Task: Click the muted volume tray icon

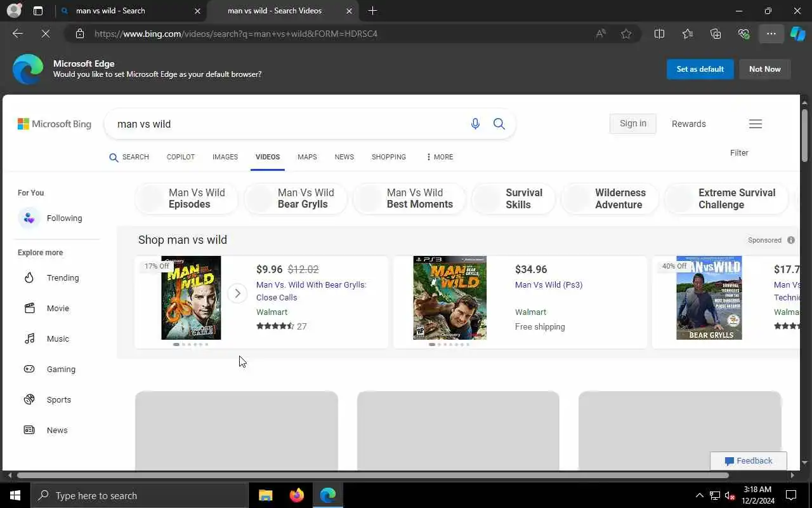Action: coord(730,495)
